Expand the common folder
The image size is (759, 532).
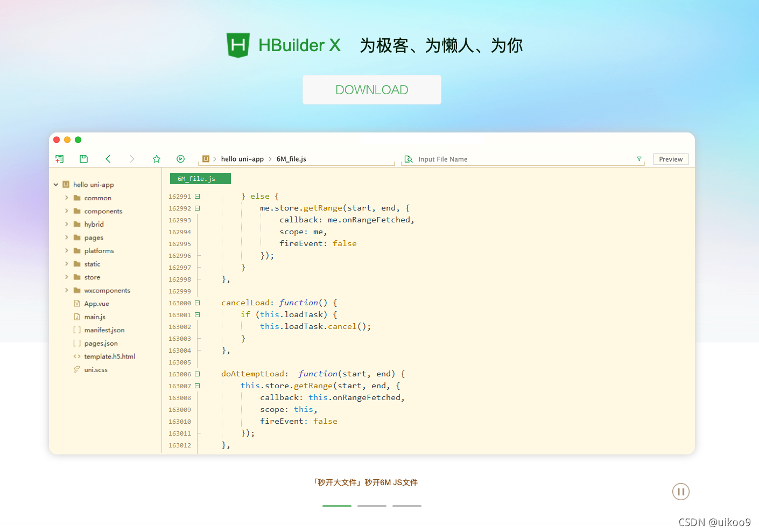67,198
